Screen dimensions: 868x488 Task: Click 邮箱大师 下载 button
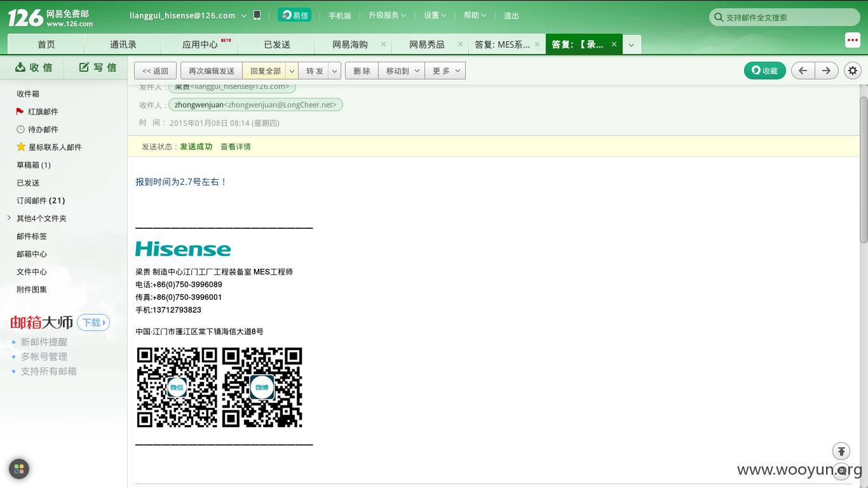[x=93, y=323]
